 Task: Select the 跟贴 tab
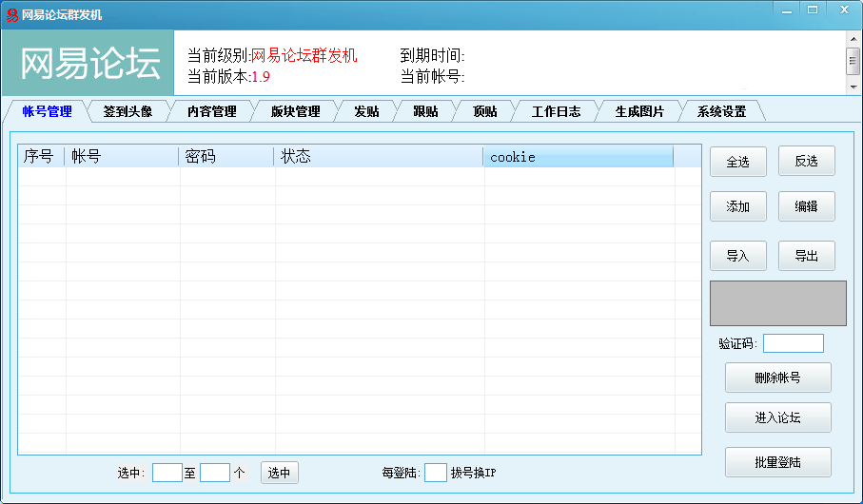click(425, 111)
